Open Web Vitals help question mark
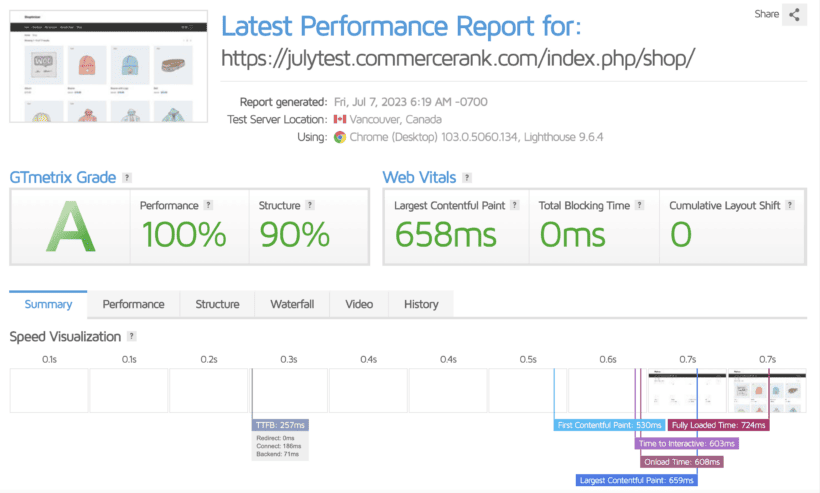 (x=466, y=178)
